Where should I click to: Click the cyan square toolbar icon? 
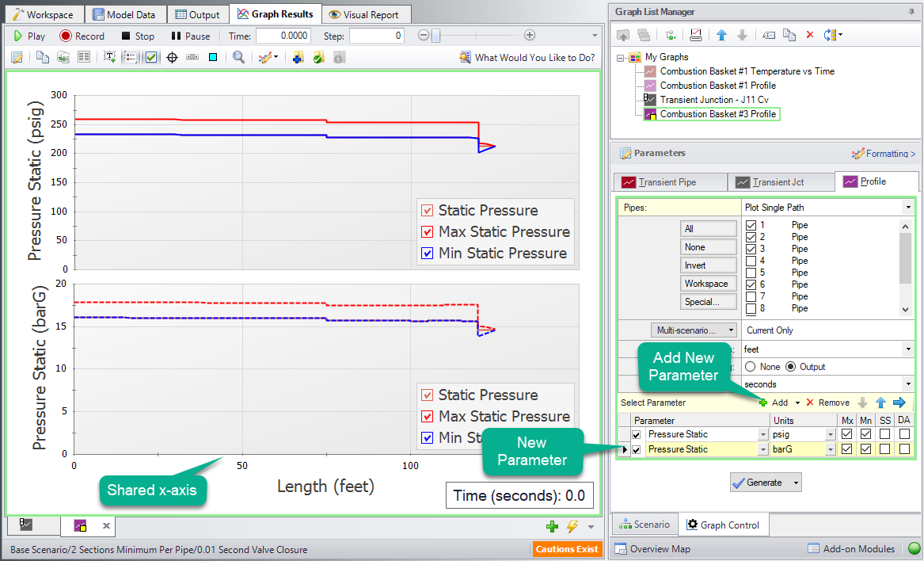pos(213,57)
